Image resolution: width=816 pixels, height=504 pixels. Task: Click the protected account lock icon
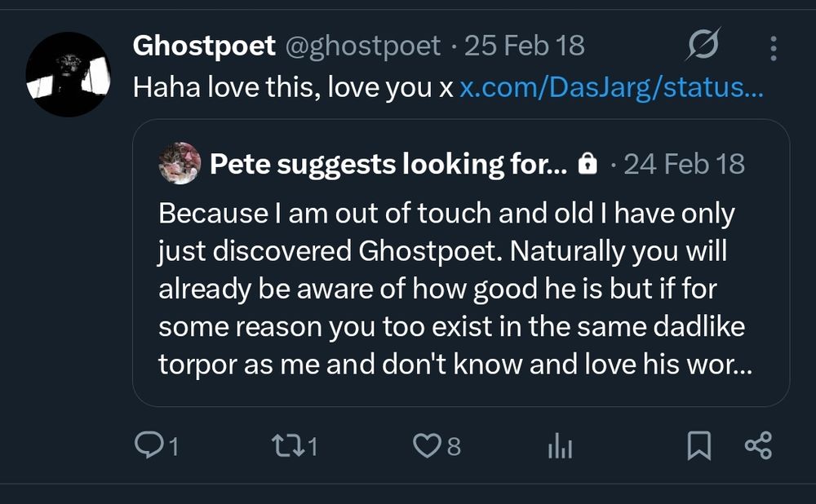tap(588, 163)
